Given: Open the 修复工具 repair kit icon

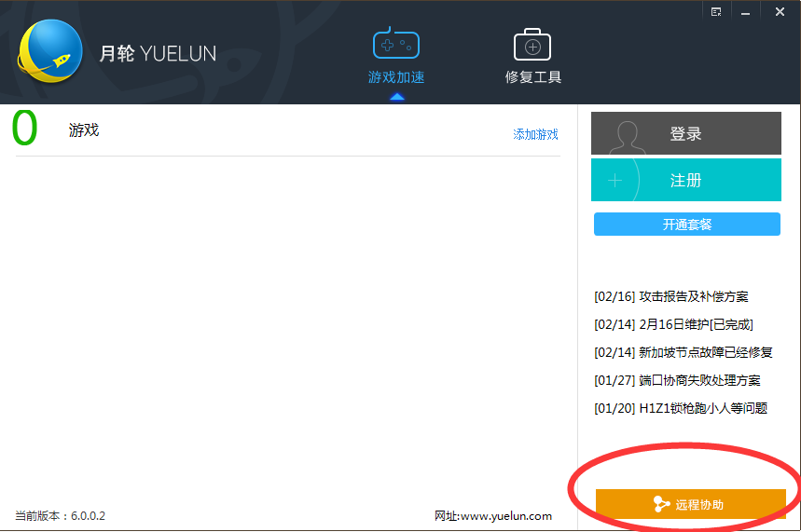Looking at the screenshot, I should [532, 45].
